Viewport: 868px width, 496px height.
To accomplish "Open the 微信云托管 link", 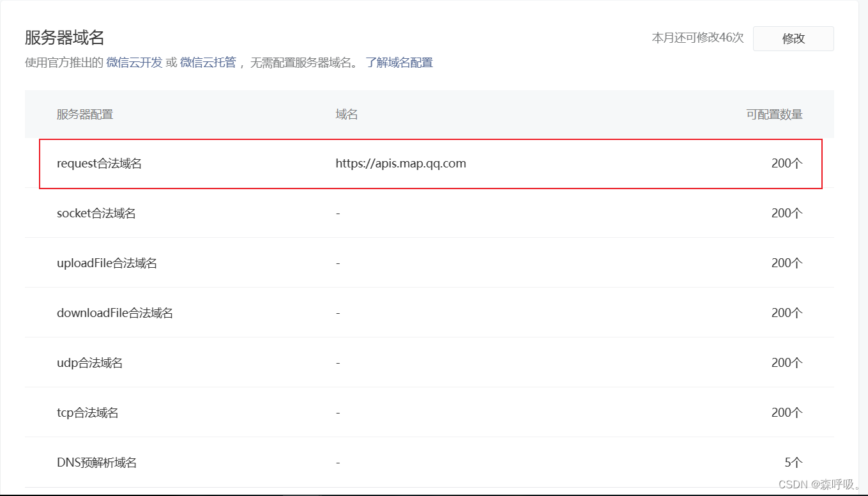I will tap(208, 63).
